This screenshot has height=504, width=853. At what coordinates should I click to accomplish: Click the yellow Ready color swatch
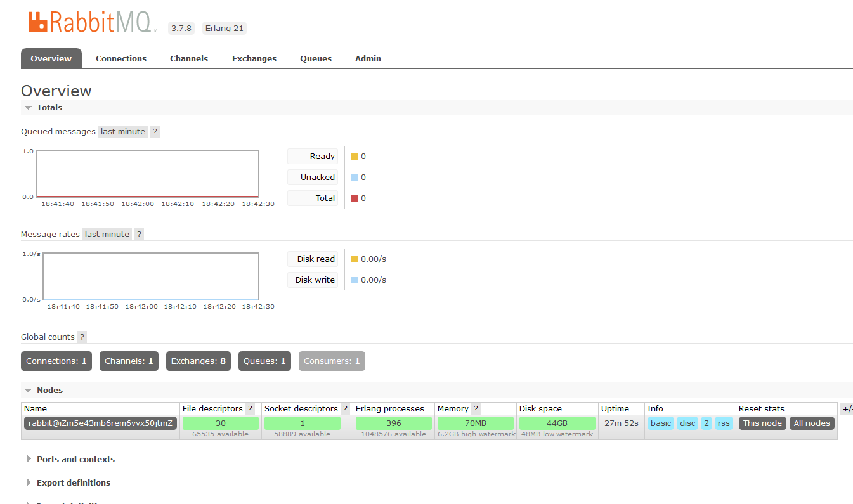tap(355, 157)
